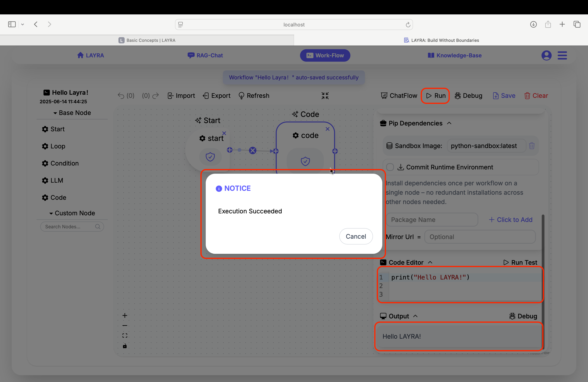Screen dimensions: 588x382
Task: Show the tab overview icon
Action: point(577,24)
